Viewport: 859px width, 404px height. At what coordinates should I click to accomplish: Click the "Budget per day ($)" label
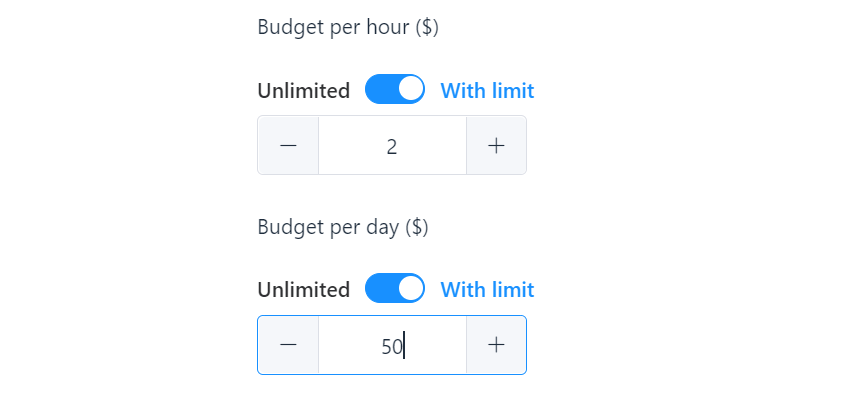coord(343,227)
